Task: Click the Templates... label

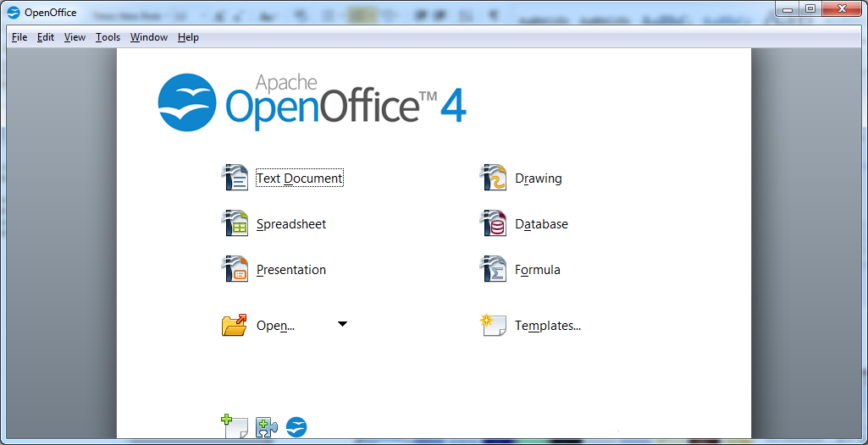Action: click(x=548, y=326)
